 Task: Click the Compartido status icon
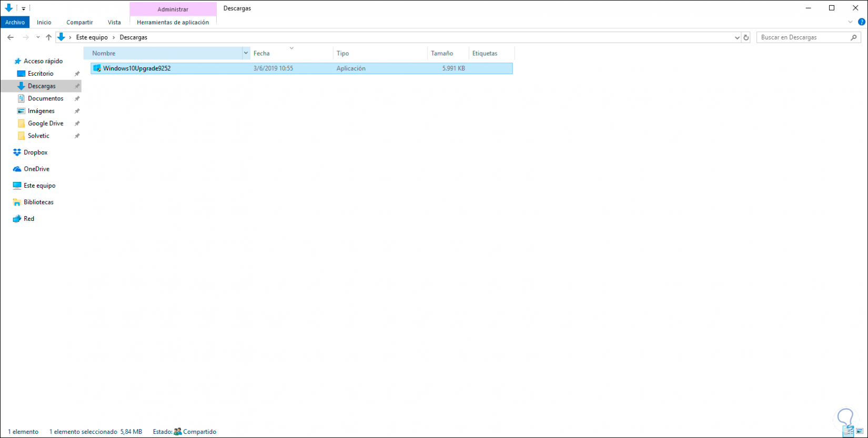(178, 432)
